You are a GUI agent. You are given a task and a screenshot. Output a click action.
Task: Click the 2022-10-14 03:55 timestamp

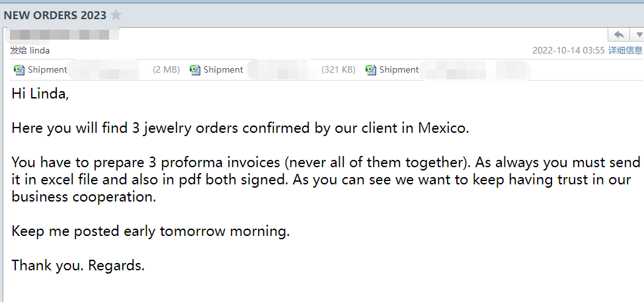click(568, 50)
